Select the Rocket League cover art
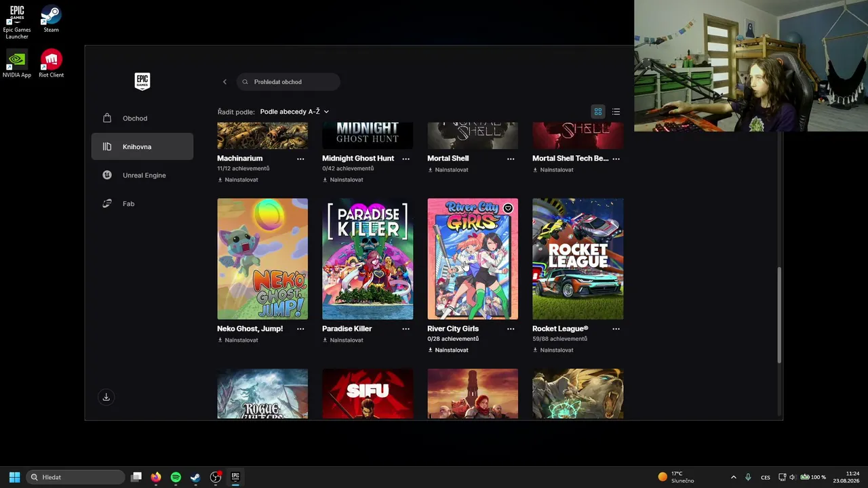 (578, 259)
